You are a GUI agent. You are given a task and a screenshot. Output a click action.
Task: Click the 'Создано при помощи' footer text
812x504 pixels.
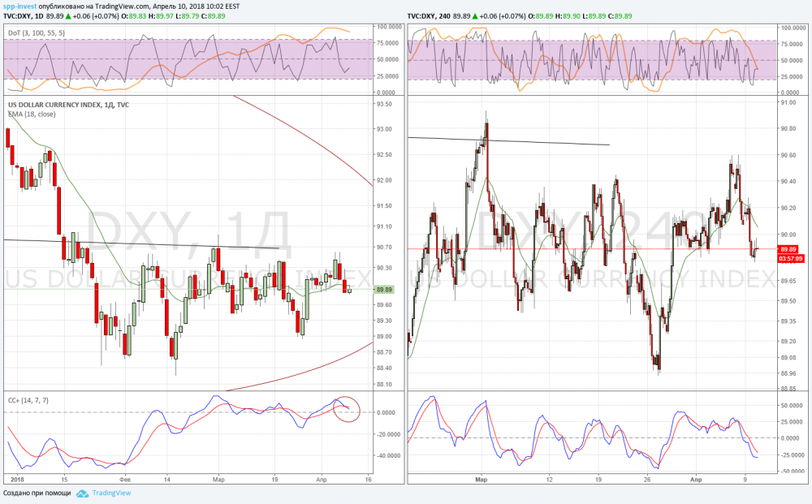37,493
